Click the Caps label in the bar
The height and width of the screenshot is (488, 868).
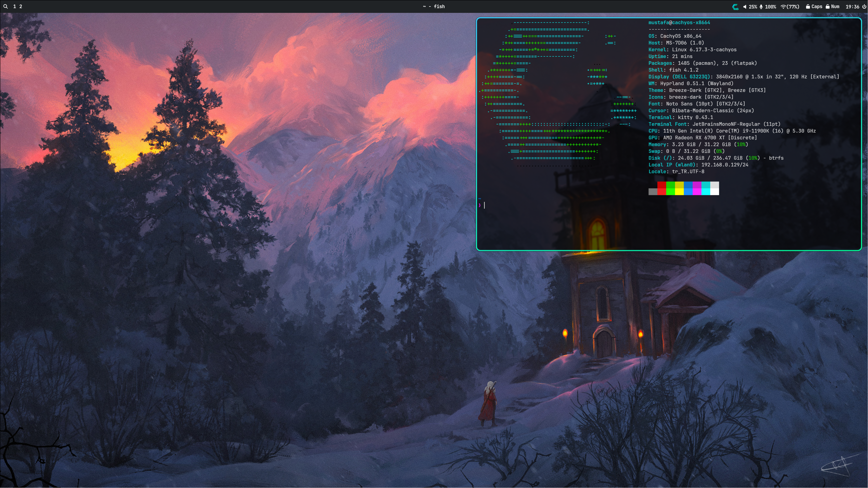point(817,6)
